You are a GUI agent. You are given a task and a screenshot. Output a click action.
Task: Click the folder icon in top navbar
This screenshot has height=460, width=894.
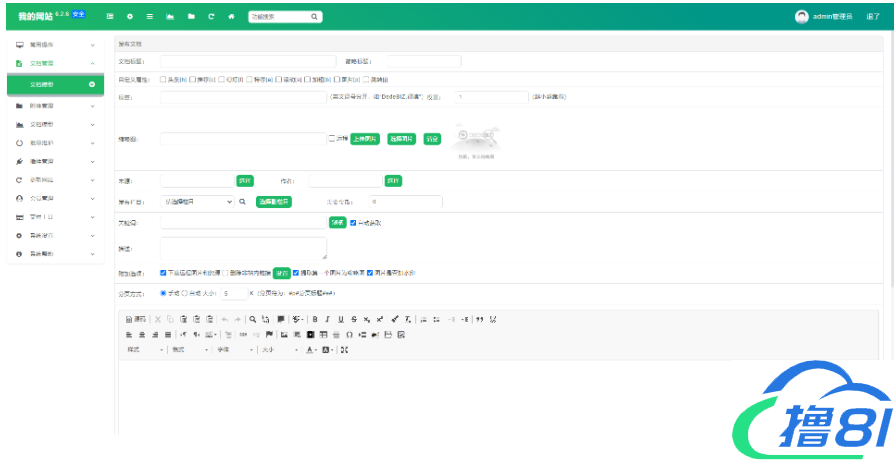point(191,17)
